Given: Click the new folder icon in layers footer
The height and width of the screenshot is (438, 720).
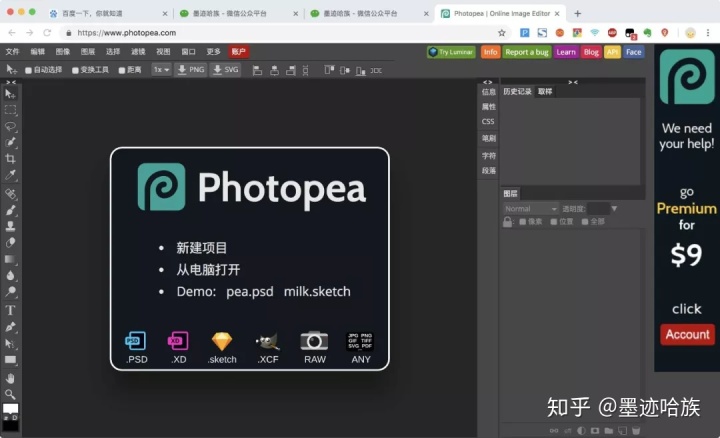Looking at the screenshot, I should [608, 431].
